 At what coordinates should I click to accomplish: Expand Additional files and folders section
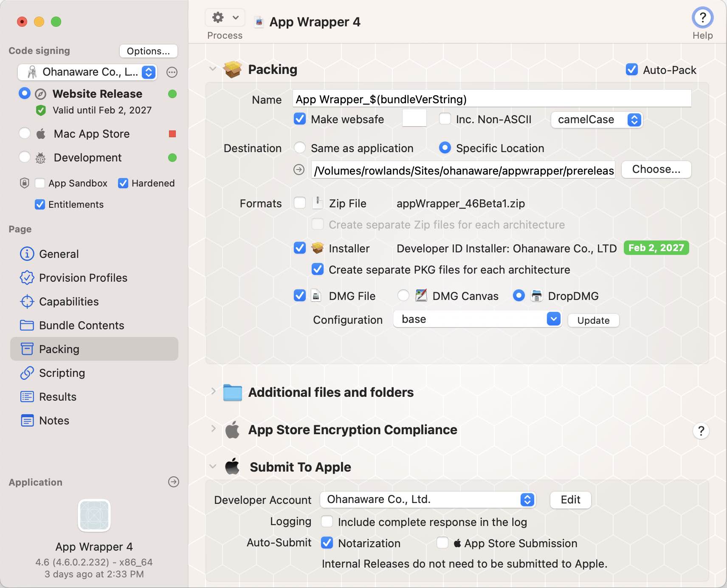pos(213,391)
